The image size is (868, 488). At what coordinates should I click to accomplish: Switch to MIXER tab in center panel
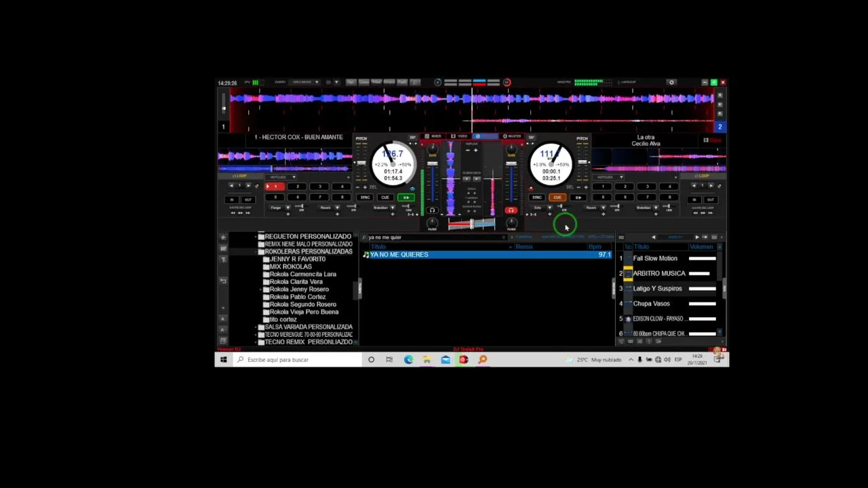(x=433, y=136)
